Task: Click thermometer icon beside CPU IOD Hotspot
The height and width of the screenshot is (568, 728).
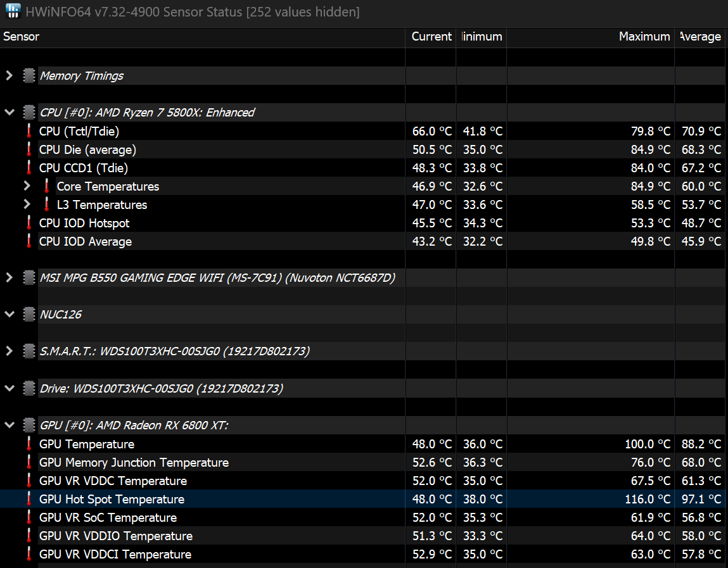Action: pyautogui.click(x=29, y=223)
